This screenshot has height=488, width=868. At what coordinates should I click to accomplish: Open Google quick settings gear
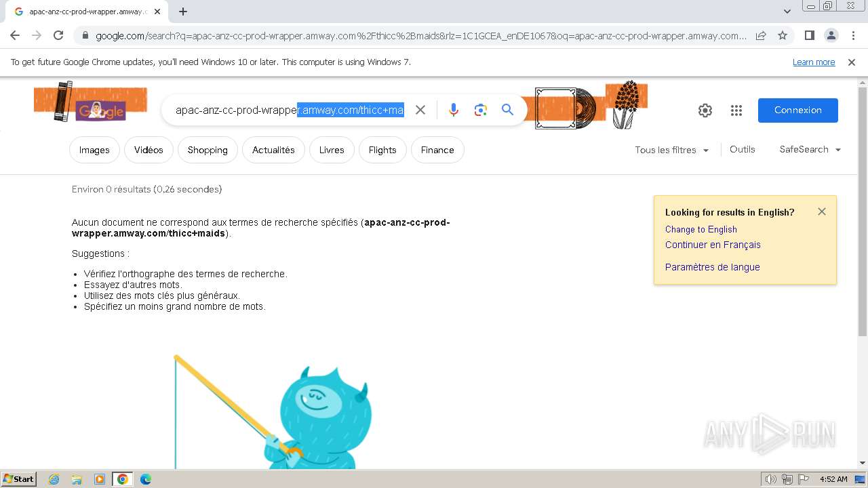tap(705, 110)
